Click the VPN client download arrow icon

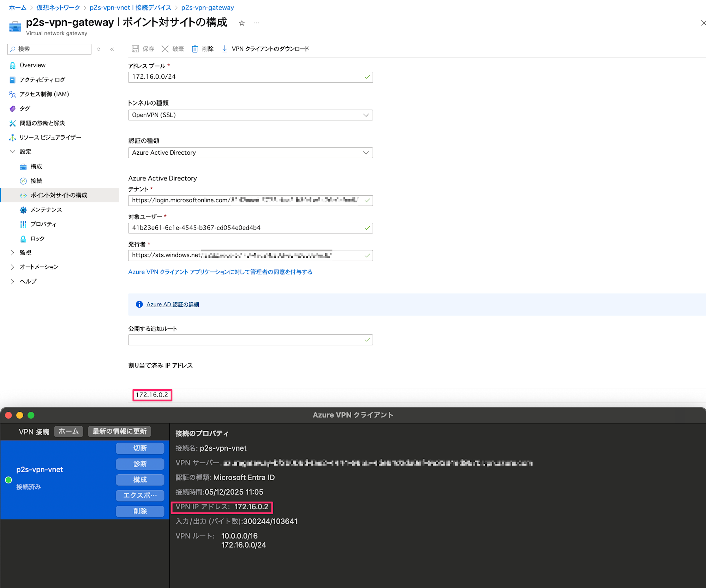pyautogui.click(x=225, y=49)
